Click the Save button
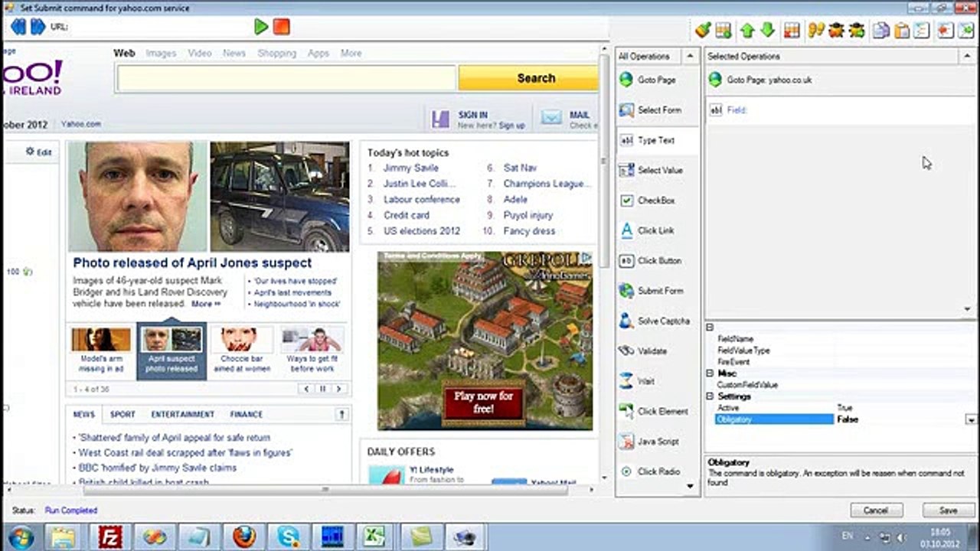Viewport: 980px width, 551px height. click(x=948, y=510)
